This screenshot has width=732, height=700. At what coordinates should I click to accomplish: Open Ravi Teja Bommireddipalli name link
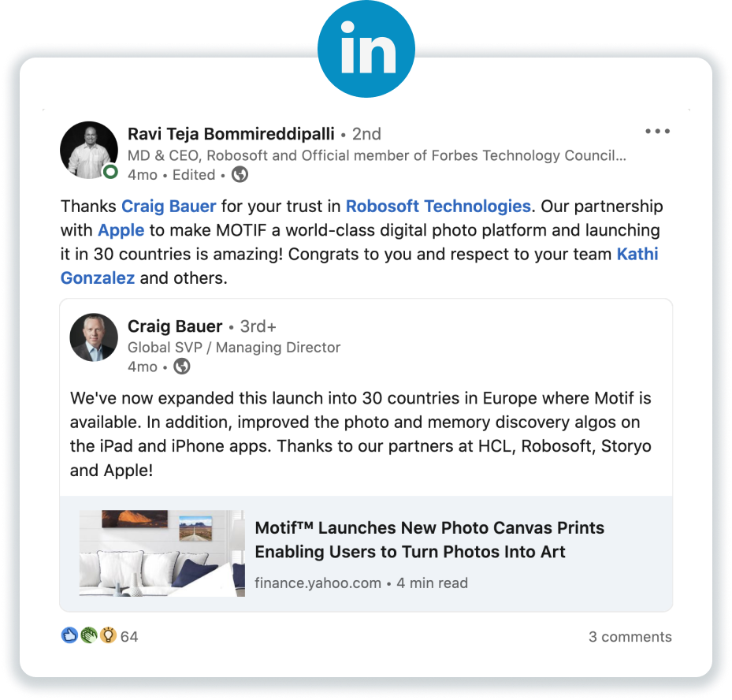(231, 133)
